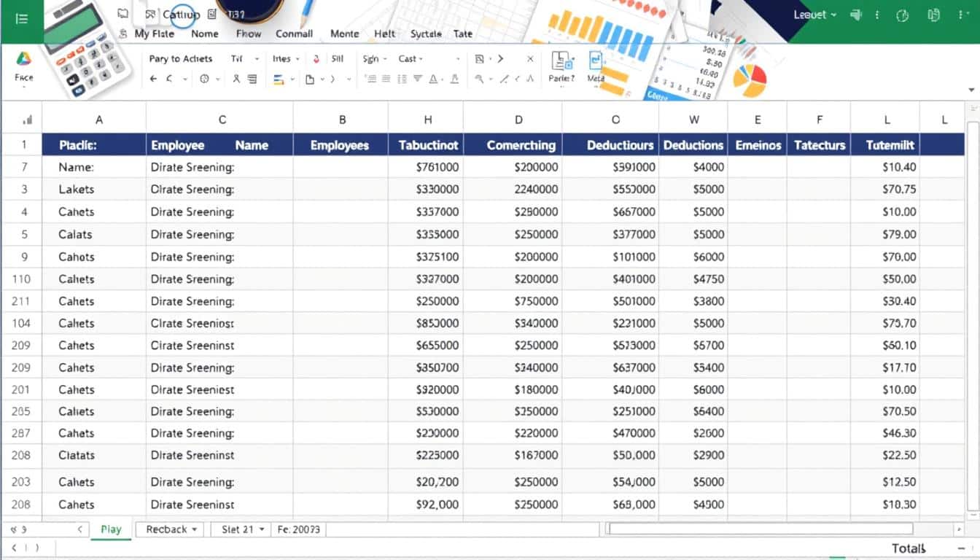Image resolution: width=980 pixels, height=560 pixels.
Task: Select cell with $4750
Action: (x=693, y=279)
